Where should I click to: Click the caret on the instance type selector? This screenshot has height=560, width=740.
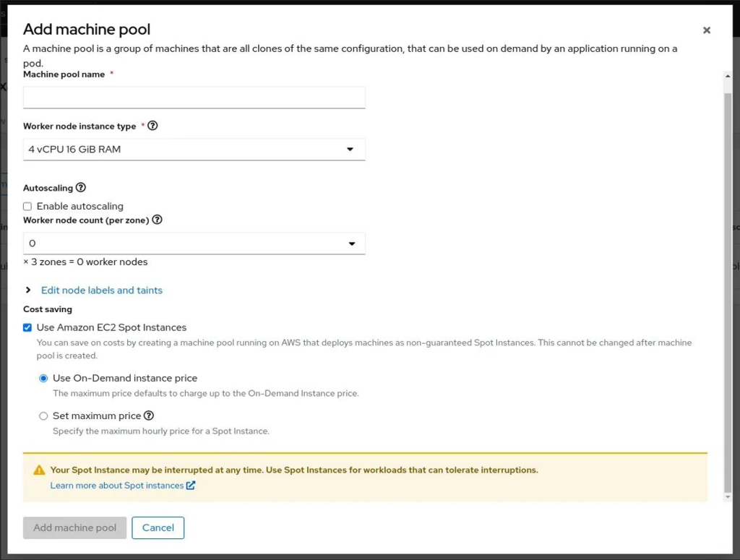click(352, 149)
